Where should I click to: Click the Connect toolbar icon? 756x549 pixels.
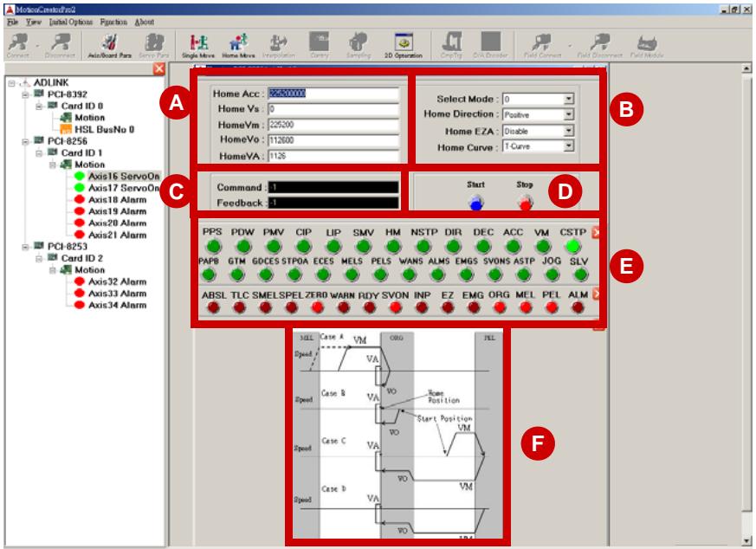[x=18, y=45]
